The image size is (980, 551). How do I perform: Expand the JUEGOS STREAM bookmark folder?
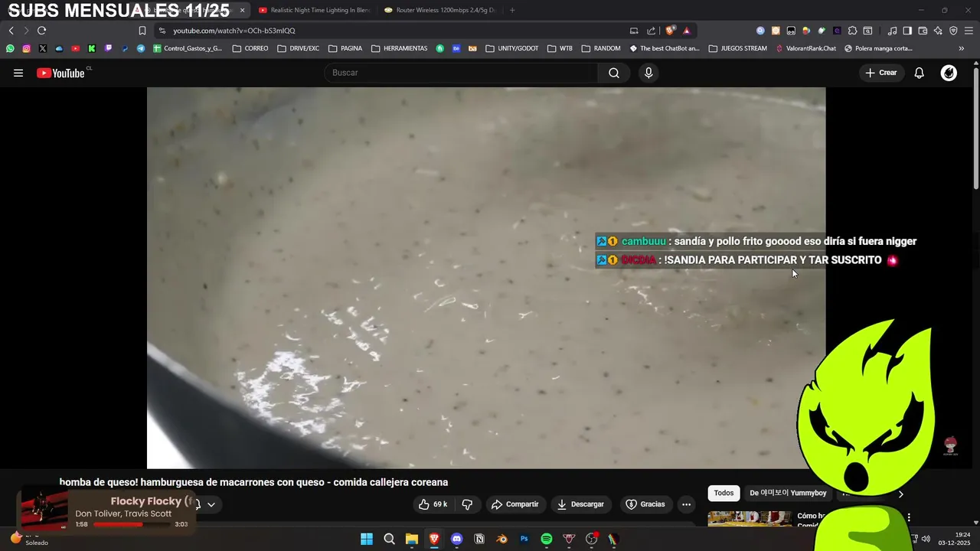tap(738, 48)
